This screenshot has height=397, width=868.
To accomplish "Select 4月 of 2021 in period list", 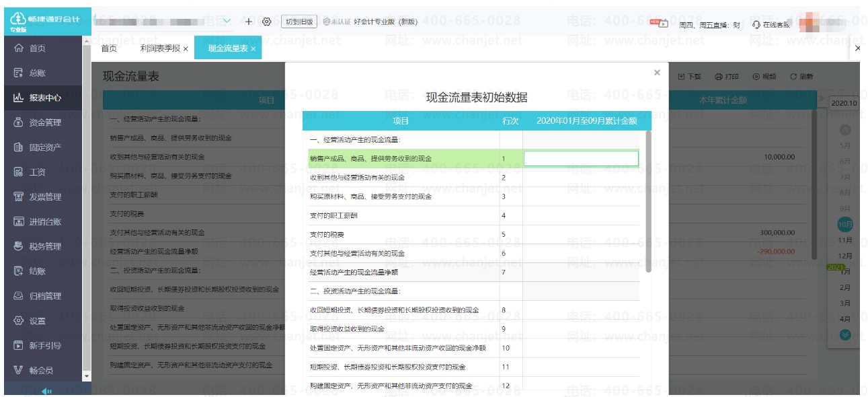I will click(845, 319).
